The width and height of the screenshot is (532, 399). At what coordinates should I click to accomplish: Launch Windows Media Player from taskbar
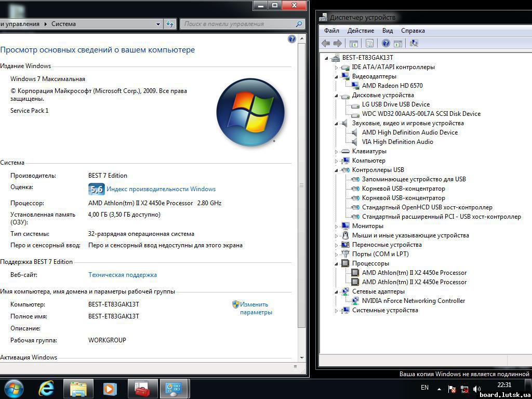(110, 389)
